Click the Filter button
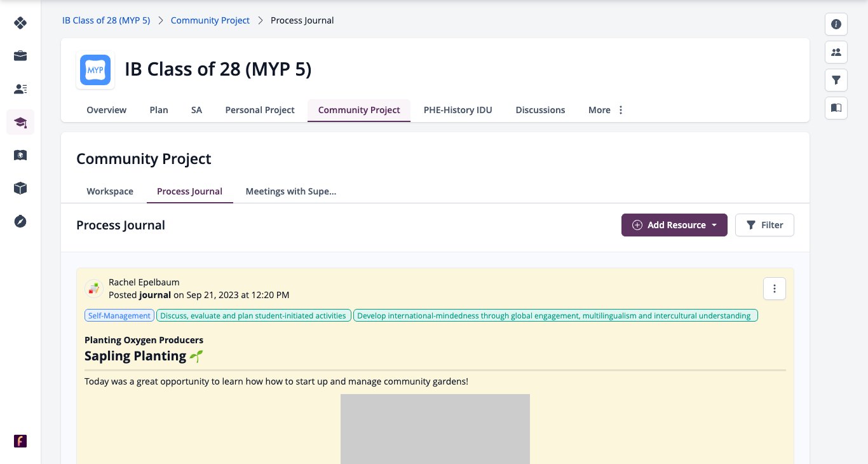 tap(764, 225)
